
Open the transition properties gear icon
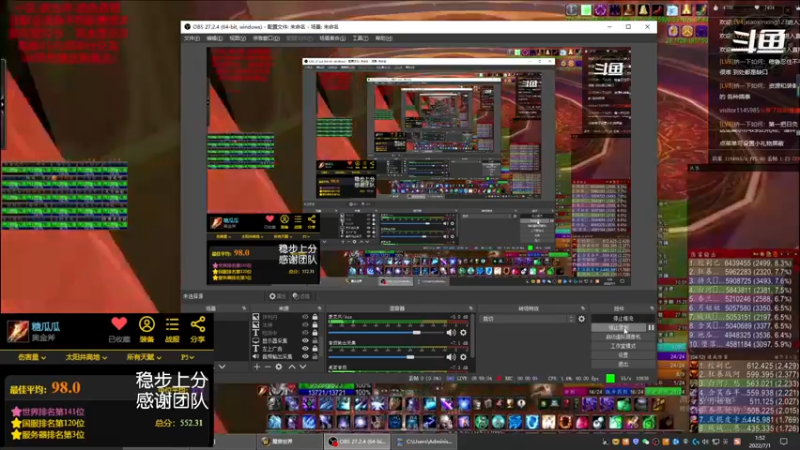click(582, 319)
